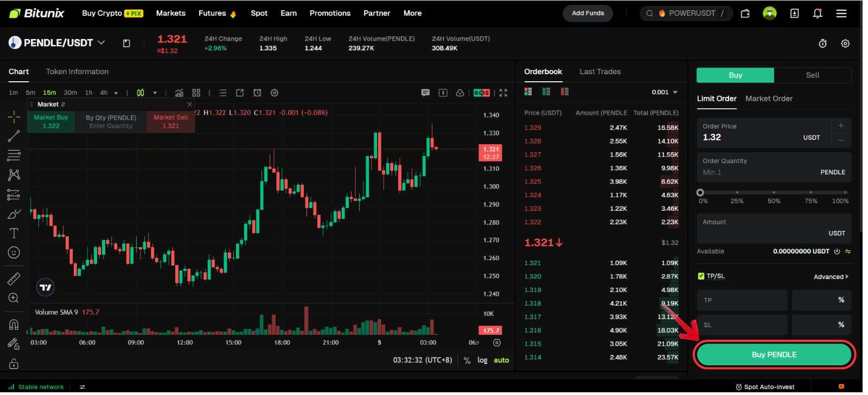Enter fullscreen chart mode
Image resolution: width=868 pixels, height=395 pixels.
[x=503, y=93]
